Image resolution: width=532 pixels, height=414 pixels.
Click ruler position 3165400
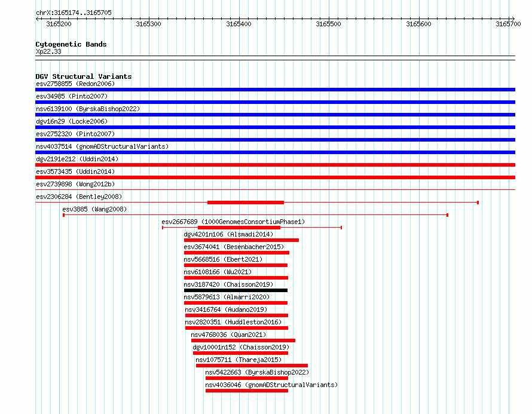[239, 24]
